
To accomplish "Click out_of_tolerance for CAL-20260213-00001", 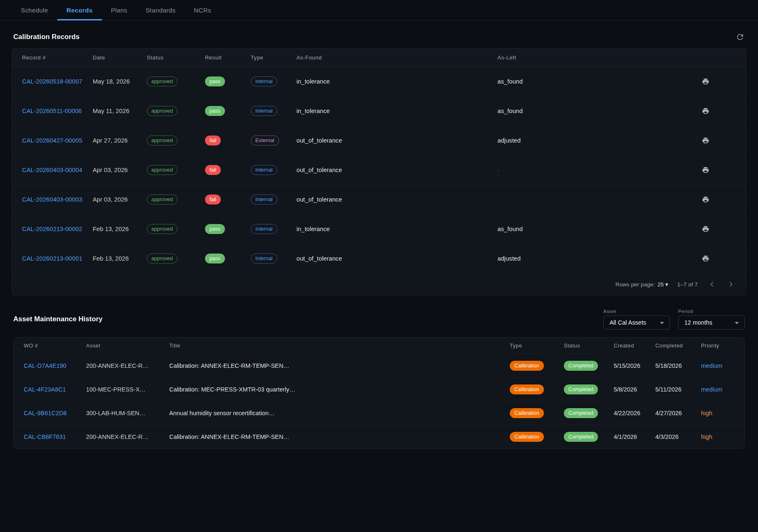I will pos(319,259).
